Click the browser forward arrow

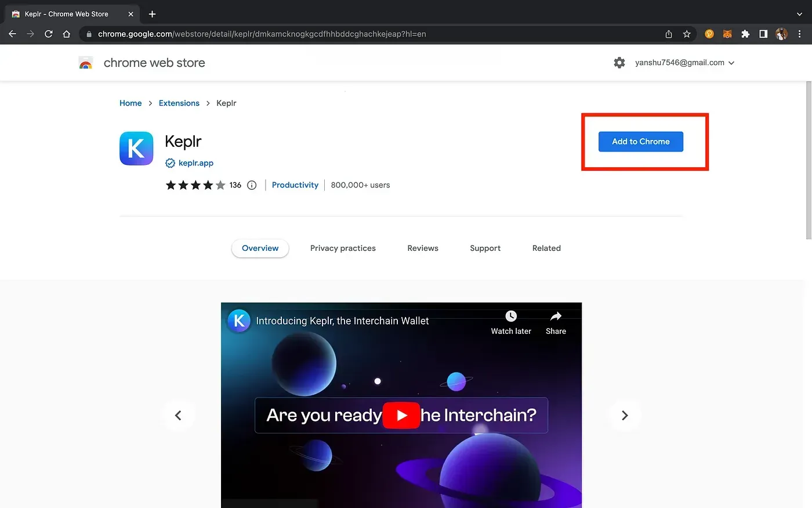point(30,34)
